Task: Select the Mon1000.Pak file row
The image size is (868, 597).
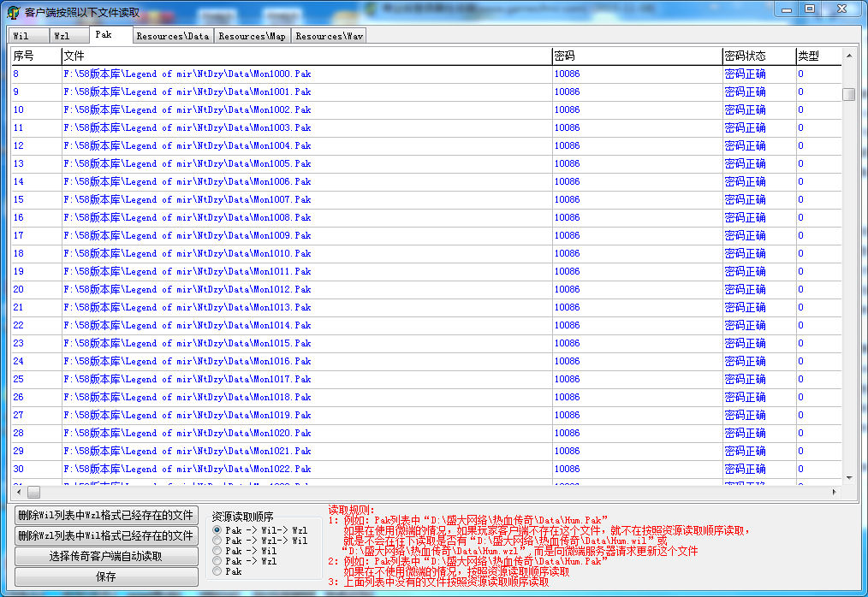Action: [x=426, y=74]
